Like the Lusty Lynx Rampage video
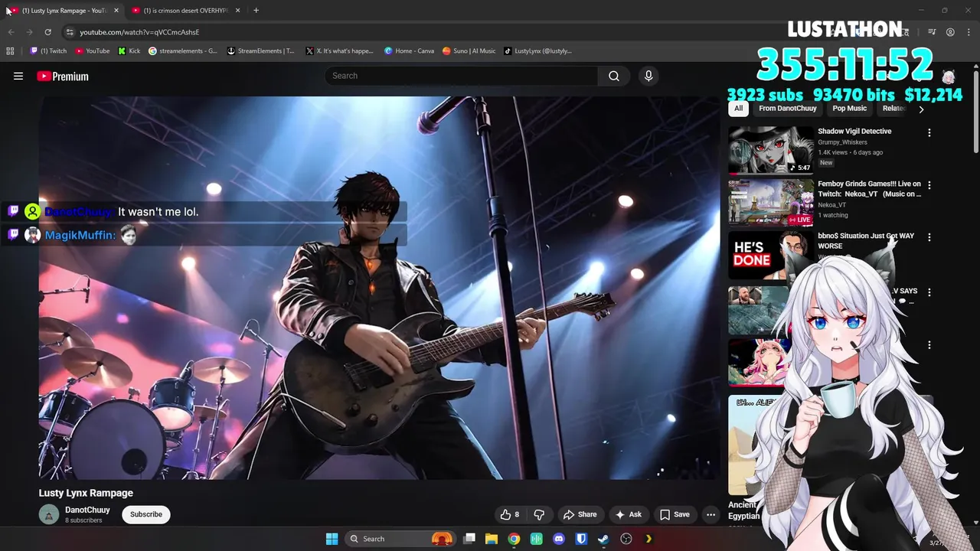The height and width of the screenshot is (551, 980). coord(510,514)
